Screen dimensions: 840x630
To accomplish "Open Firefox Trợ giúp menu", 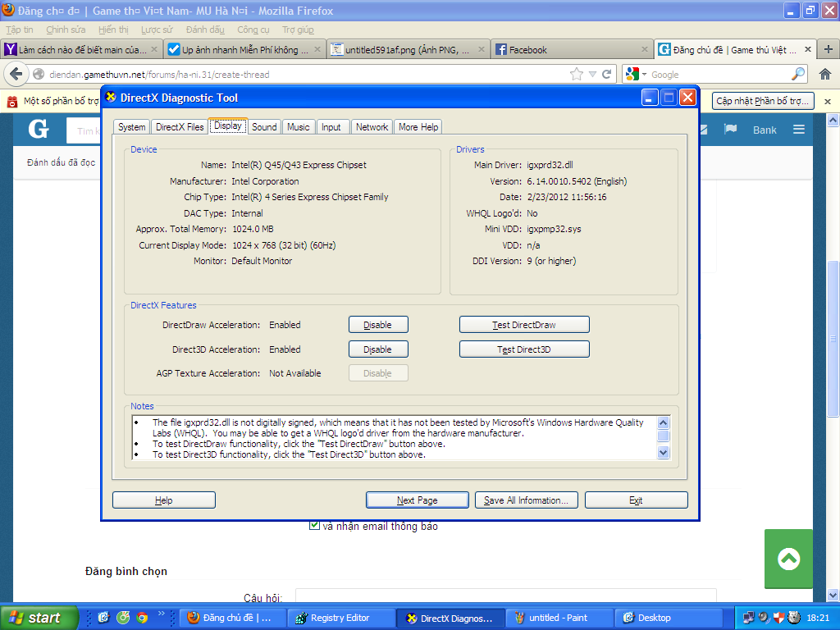I will click(x=298, y=30).
